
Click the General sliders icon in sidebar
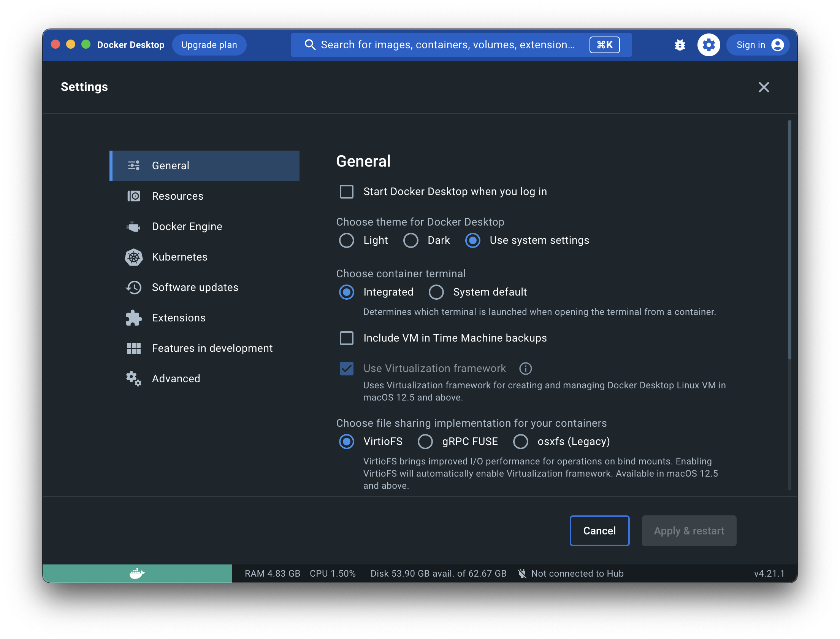134,165
